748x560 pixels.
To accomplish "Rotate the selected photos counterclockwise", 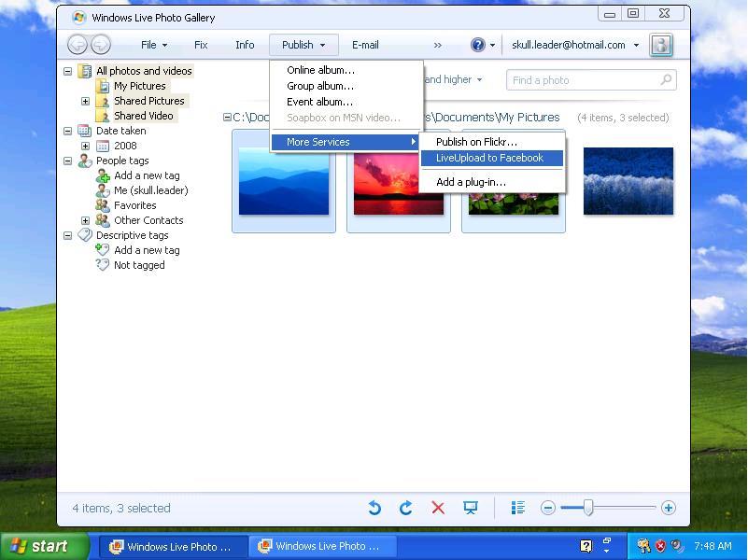I will point(374,508).
